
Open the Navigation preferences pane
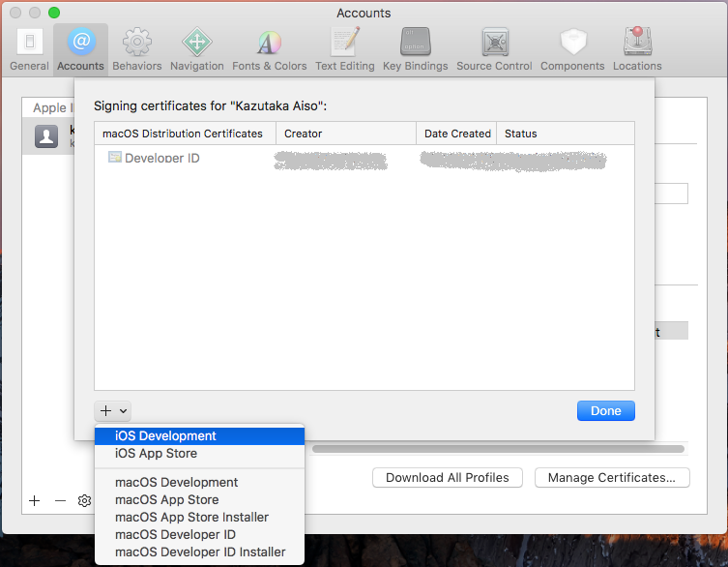pos(197,49)
